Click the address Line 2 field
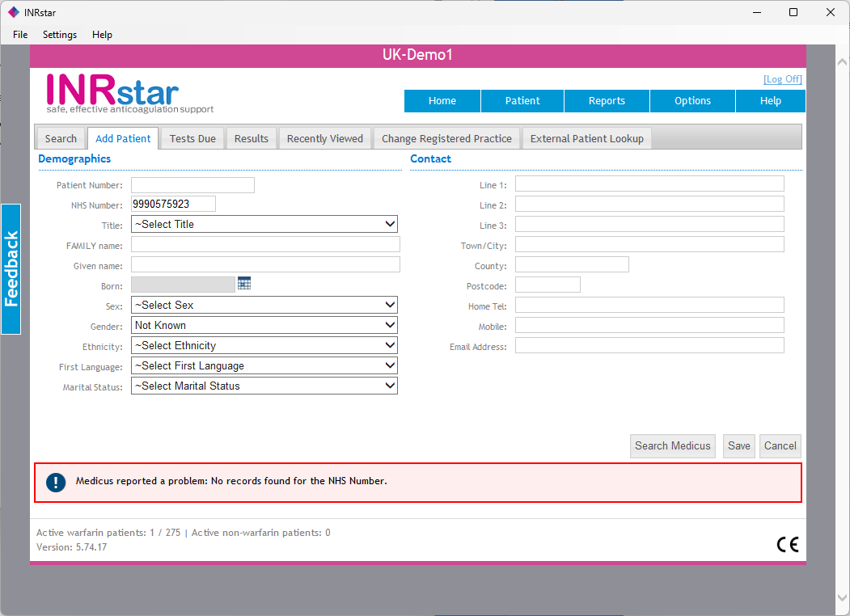This screenshot has width=850, height=616. (x=649, y=204)
